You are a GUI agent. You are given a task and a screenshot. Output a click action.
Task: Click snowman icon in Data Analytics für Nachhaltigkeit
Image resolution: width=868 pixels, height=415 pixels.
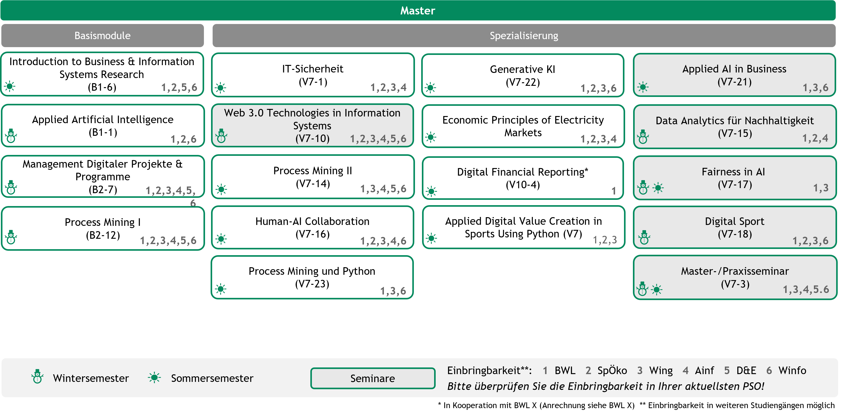(642, 137)
